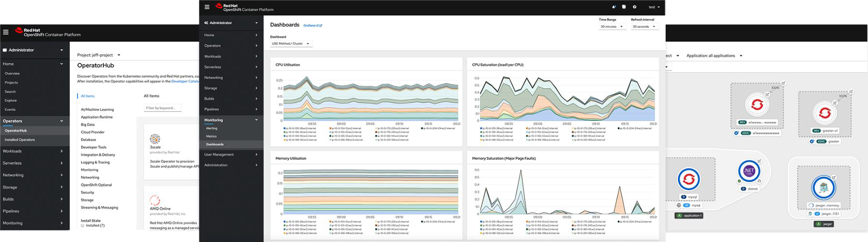
Task: Click 3scale operator logo
Action: click(155, 139)
